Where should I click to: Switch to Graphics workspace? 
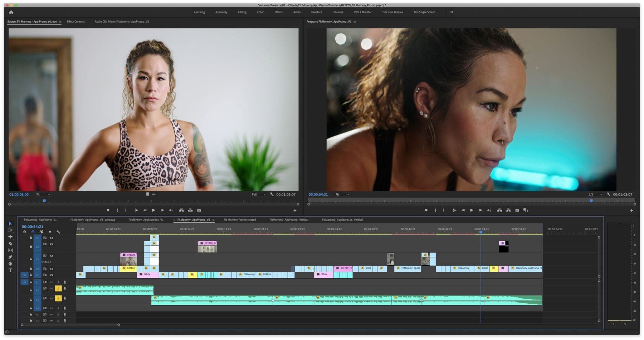317,12
